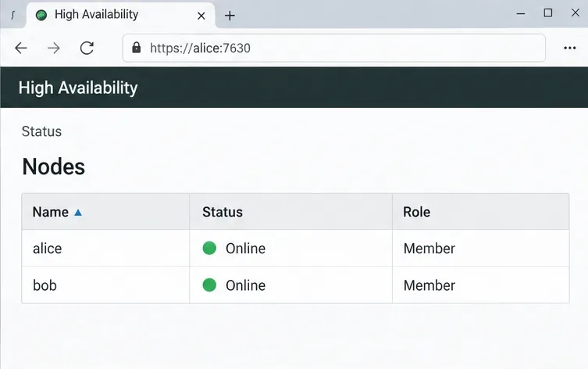Toggle the blue sort arrow beside Name
This screenshot has height=369, width=588.
point(78,213)
